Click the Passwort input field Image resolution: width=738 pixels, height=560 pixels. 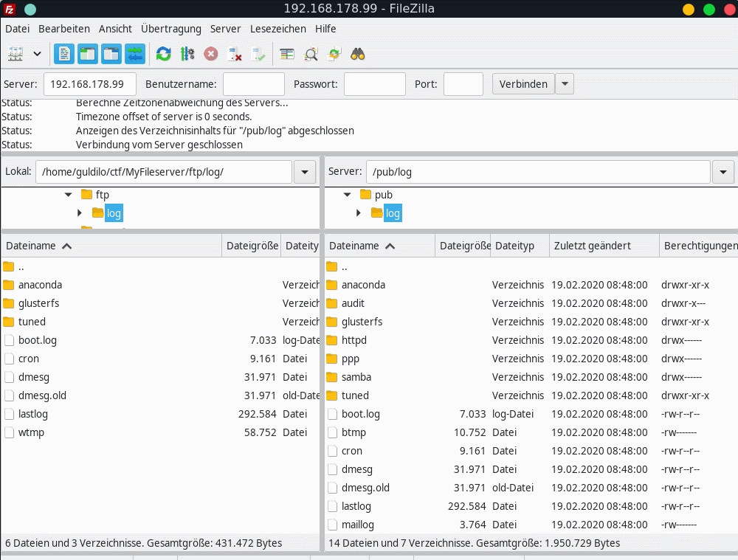pos(375,84)
